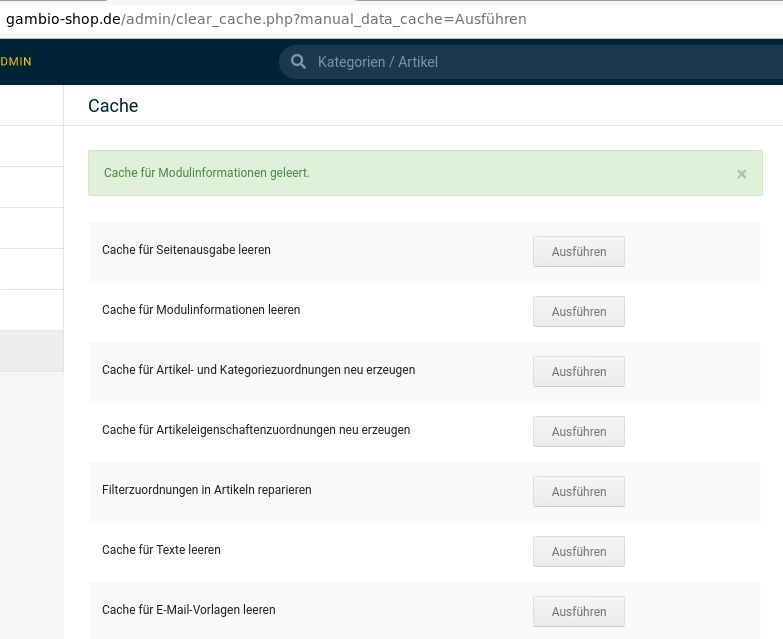Run Cache für E-Mail-Vorlagen leeren

point(578,612)
